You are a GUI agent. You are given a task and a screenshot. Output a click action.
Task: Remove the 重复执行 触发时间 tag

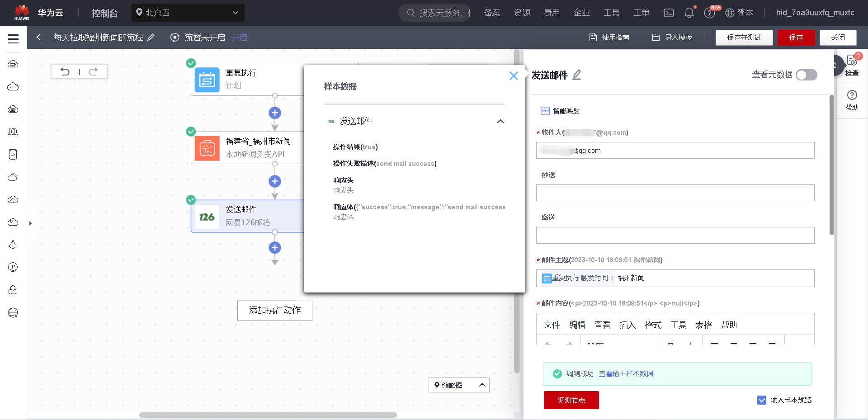[x=612, y=278]
